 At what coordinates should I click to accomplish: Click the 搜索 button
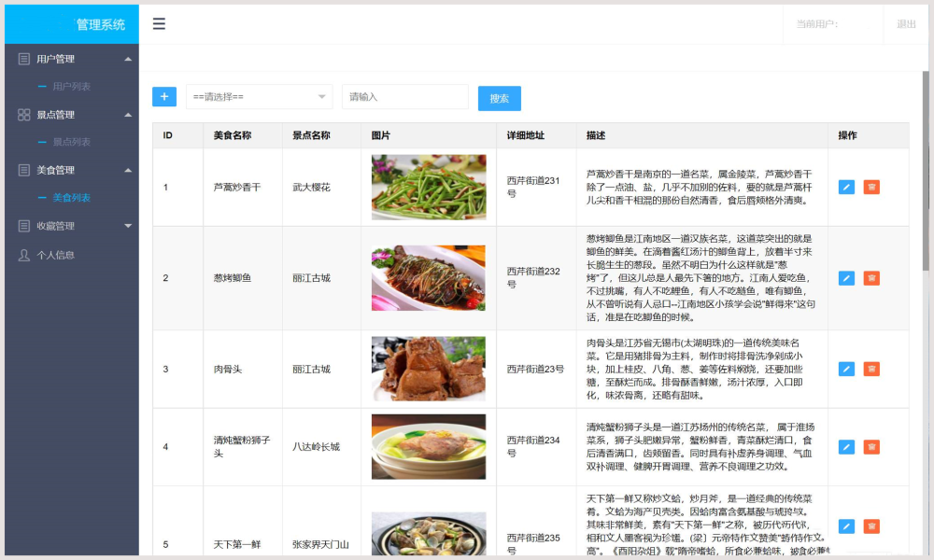[499, 98]
